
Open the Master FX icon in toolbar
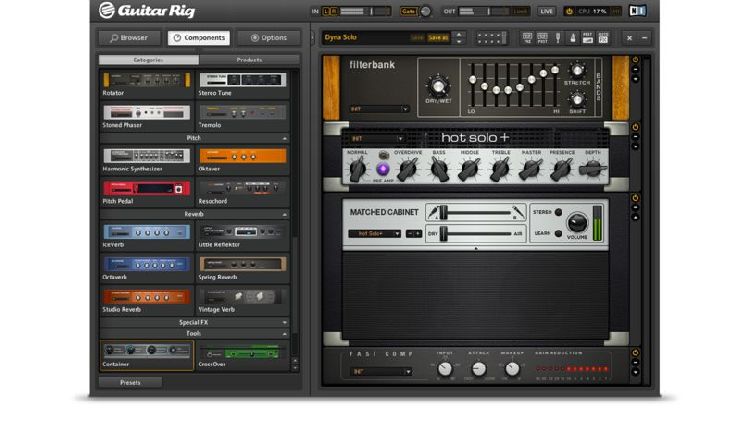[x=603, y=38]
